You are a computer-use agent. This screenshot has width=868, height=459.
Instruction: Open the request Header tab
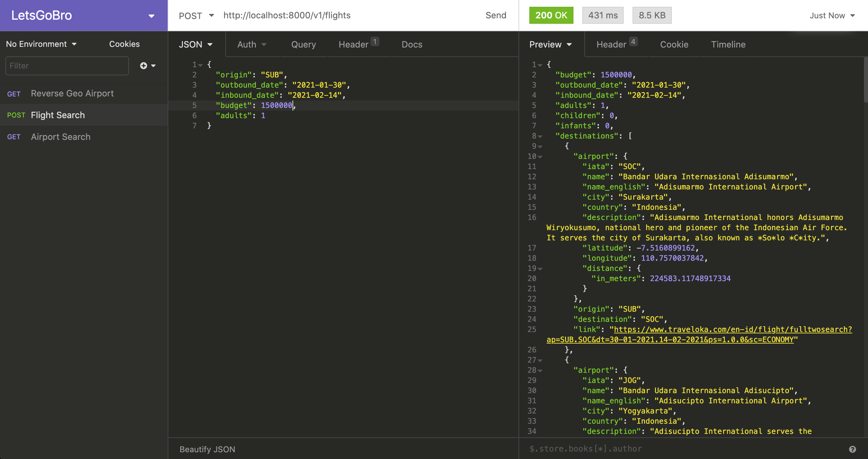[x=354, y=44]
